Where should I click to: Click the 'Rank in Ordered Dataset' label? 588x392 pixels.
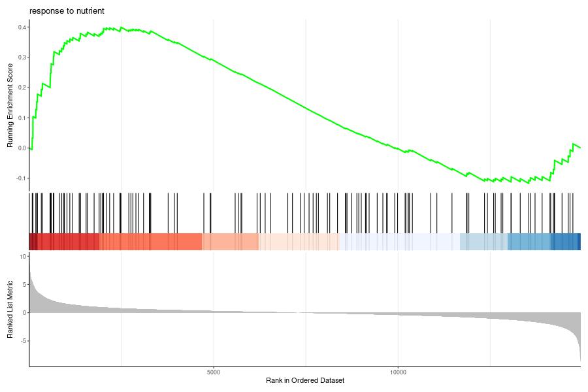coord(305,380)
